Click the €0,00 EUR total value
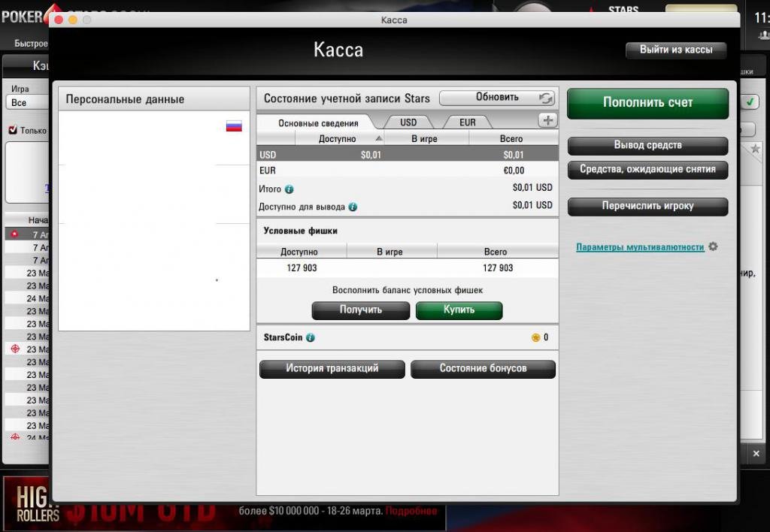This screenshot has width=770, height=532. click(514, 171)
